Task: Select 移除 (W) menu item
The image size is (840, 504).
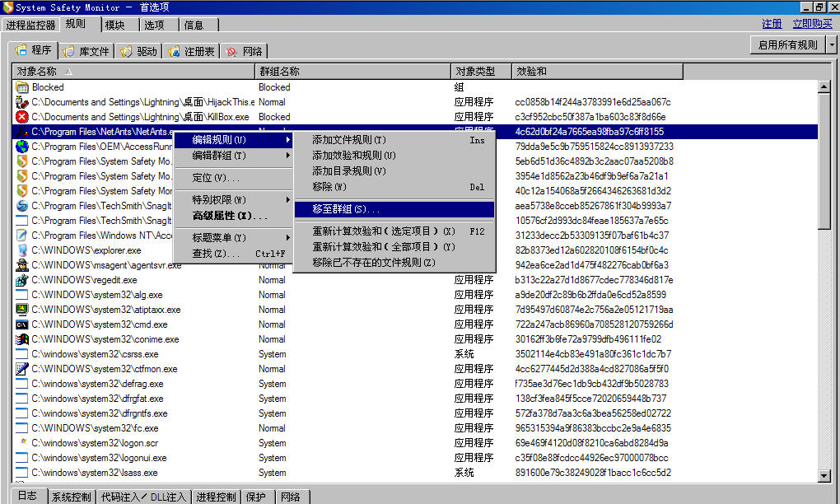Action: point(394,187)
